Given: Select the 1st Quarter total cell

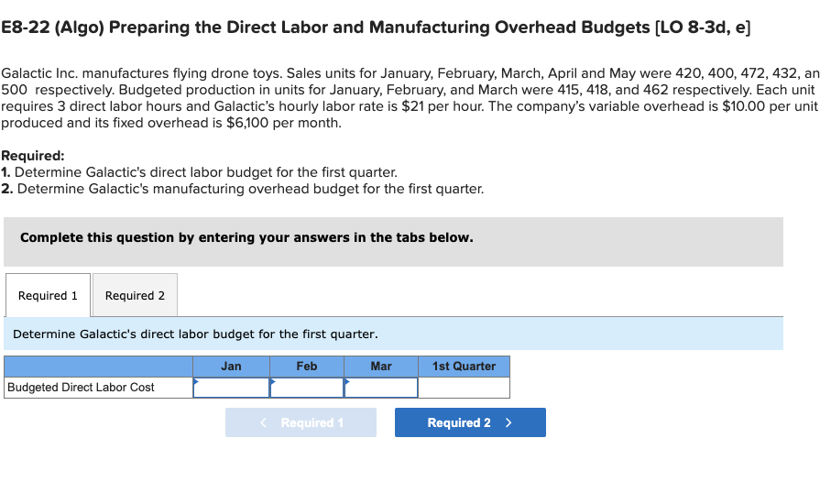Looking at the screenshot, I should [464, 388].
